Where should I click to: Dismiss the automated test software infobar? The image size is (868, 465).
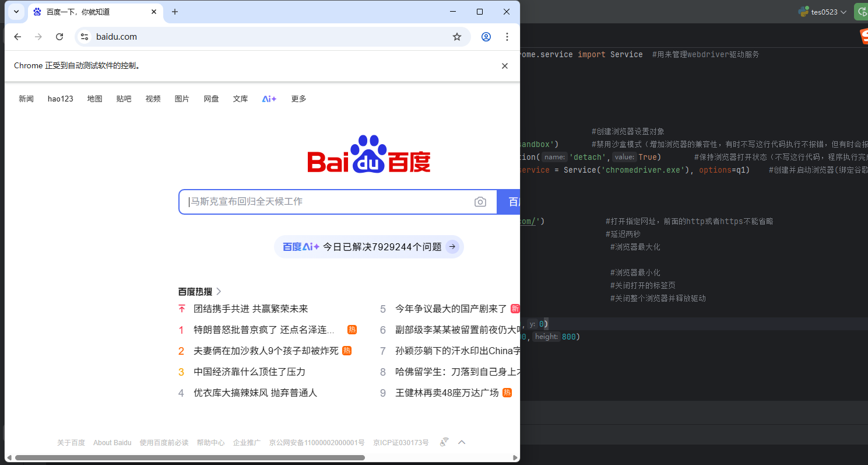point(505,66)
